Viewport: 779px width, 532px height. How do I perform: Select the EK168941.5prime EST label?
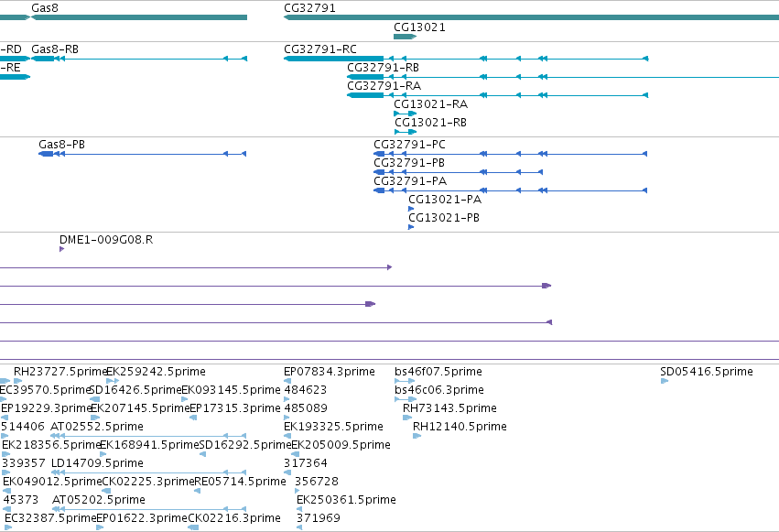[149, 445]
